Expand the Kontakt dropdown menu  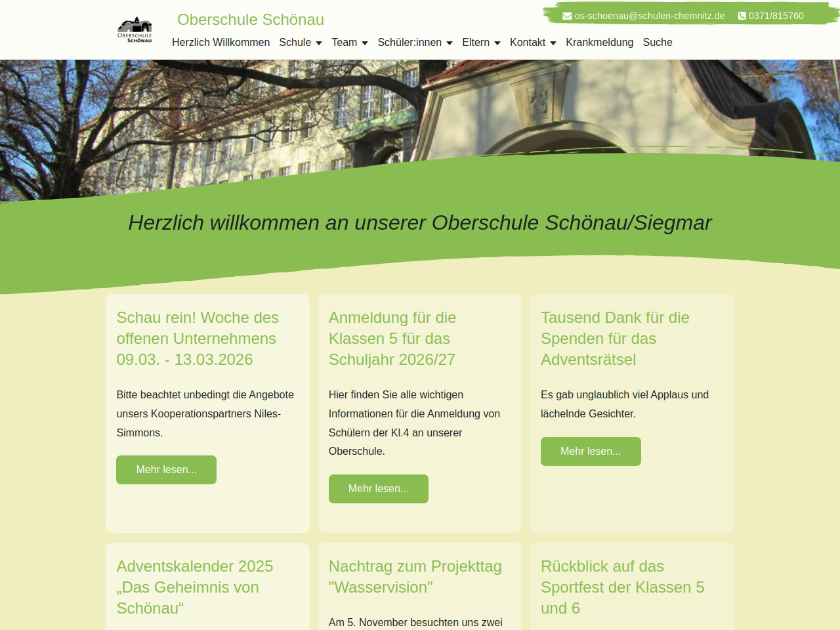(x=533, y=42)
